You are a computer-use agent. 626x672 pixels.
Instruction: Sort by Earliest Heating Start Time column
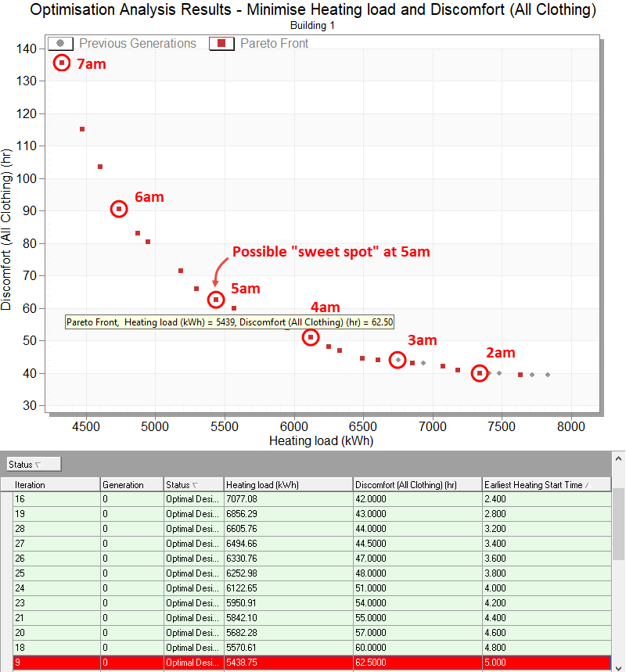pyautogui.click(x=546, y=485)
